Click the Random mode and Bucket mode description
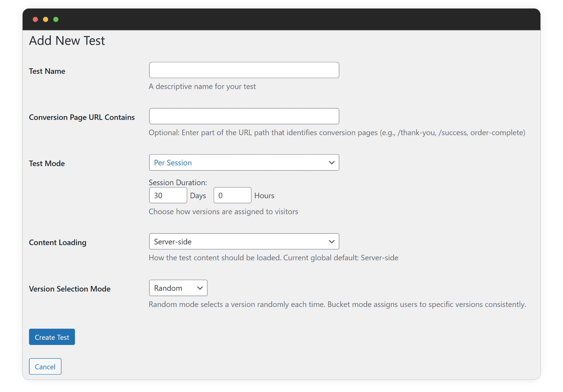563x392 pixels. (x=337, y=305)
